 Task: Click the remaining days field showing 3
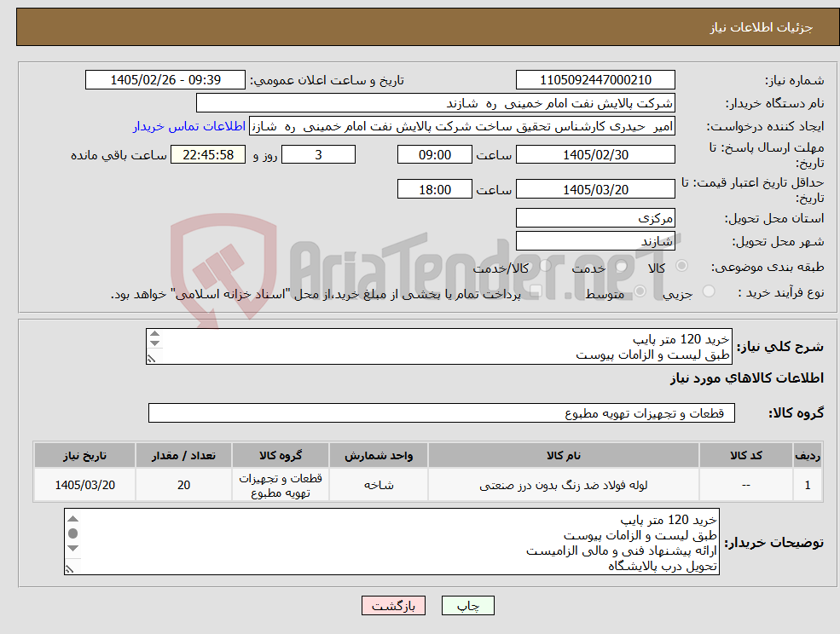point(318,155)
